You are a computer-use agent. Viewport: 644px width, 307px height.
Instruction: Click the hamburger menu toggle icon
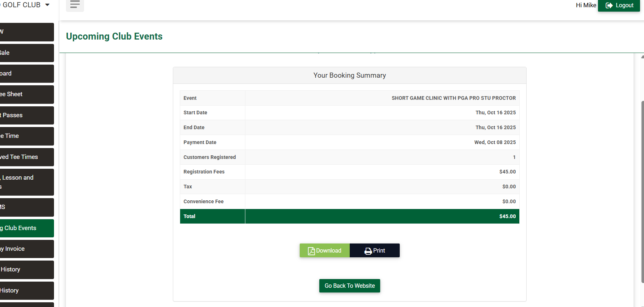point(75,4)
